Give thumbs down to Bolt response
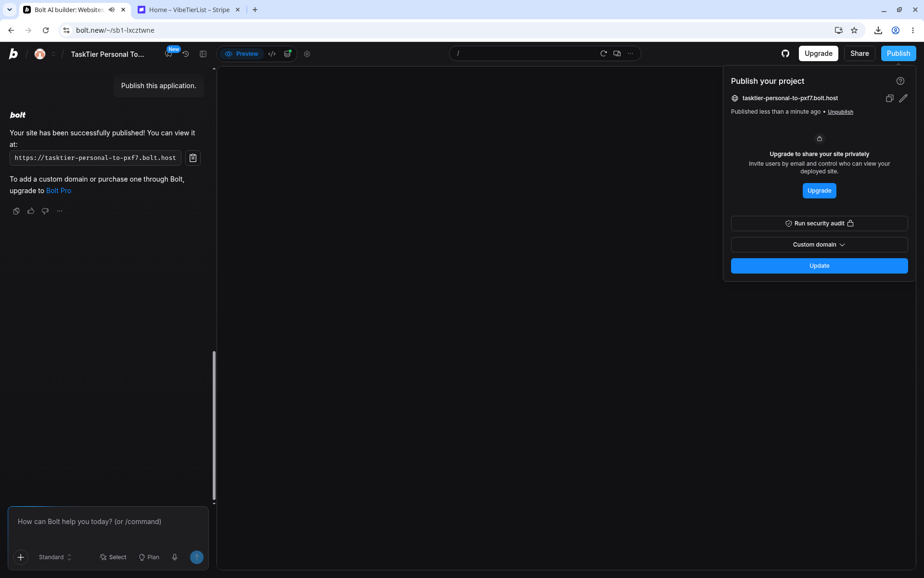The height and width of the screenshot is (578, 924). coord(45,211)
